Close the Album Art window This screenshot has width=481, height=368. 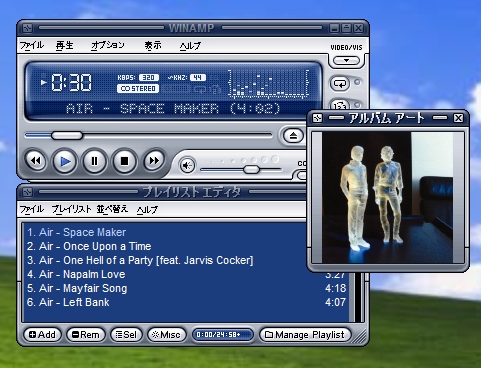pyautogui.click(x=458, y=118)
